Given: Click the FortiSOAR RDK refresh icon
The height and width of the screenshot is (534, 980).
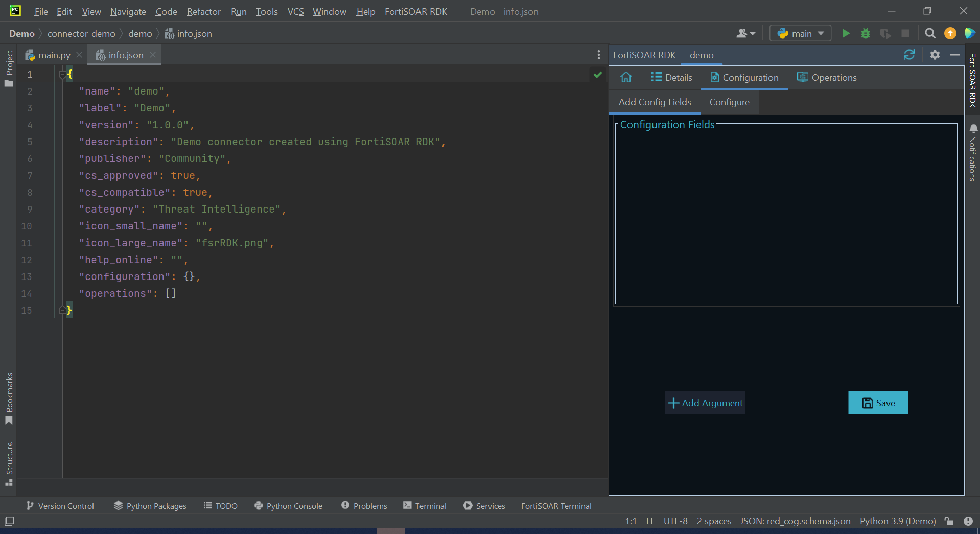Looking at the screenshot, I should 909,55.
